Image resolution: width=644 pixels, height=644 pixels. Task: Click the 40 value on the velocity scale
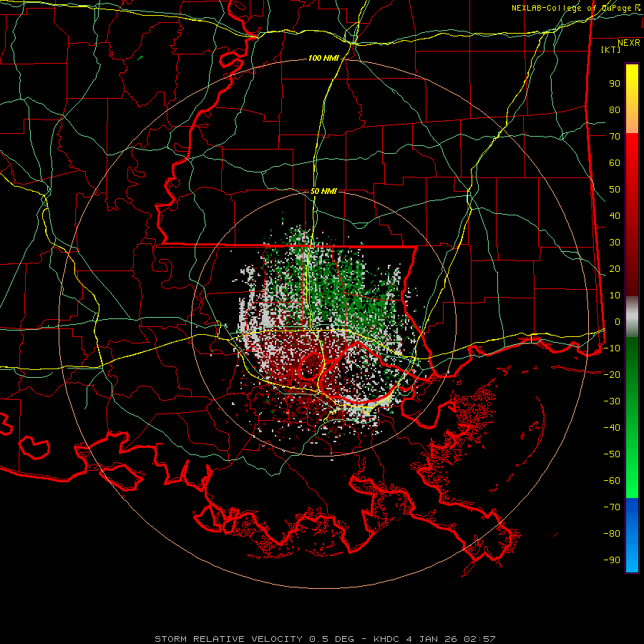point(615,215)
